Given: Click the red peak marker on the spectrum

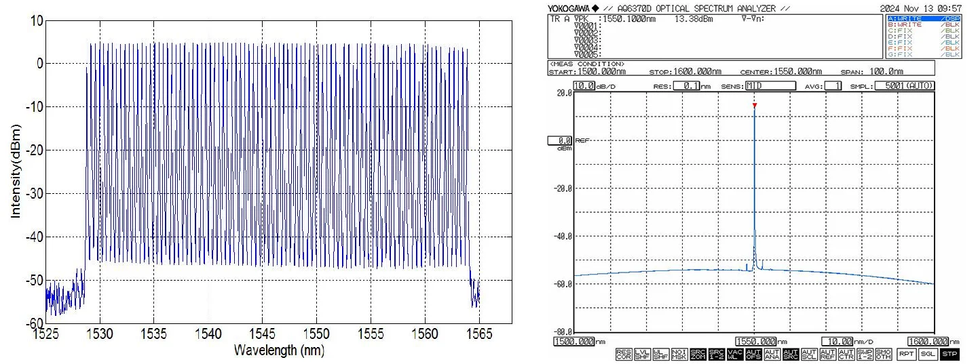Looking at the screenshot, I should click(x=754, y=105).
